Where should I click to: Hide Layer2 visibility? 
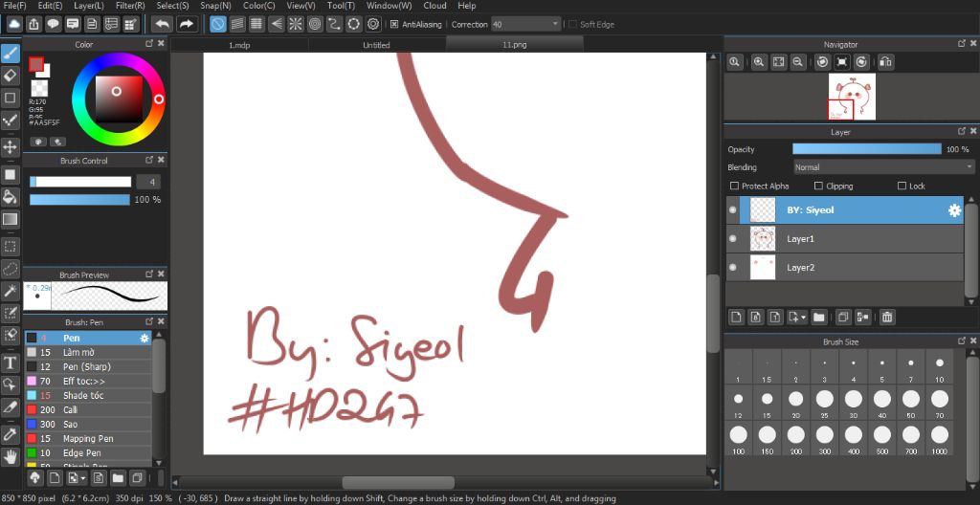click(732, 268)
